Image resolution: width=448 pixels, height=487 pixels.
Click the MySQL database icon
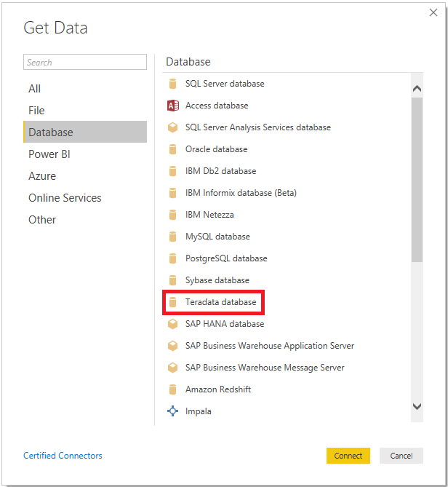pyautogui.click(x=172, y=237)
